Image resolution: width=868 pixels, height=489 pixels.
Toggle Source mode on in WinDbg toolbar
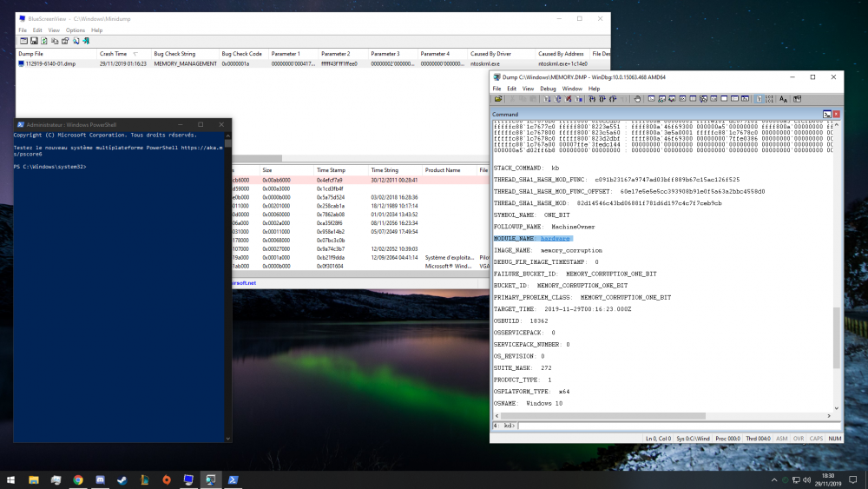pos(759,99)
